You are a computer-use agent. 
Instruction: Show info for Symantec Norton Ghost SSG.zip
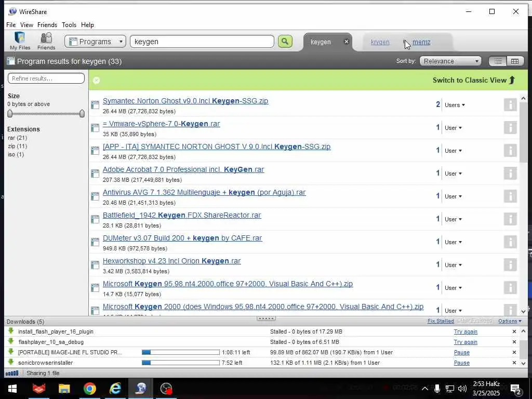510,104
